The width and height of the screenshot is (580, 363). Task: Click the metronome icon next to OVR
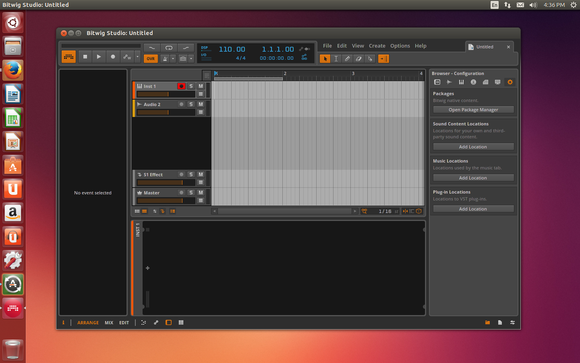[165, 58]
